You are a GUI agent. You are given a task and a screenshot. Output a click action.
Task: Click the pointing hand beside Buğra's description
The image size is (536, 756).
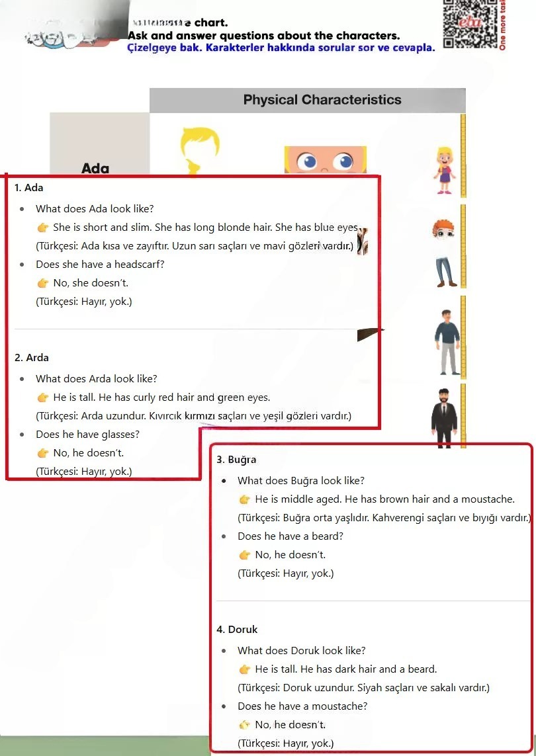pos(245,499)
